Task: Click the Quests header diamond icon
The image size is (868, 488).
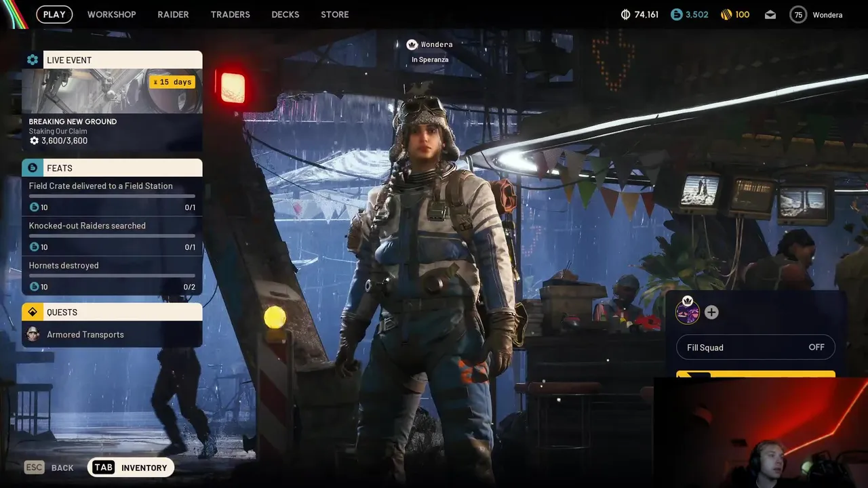Action: point(33,312)
